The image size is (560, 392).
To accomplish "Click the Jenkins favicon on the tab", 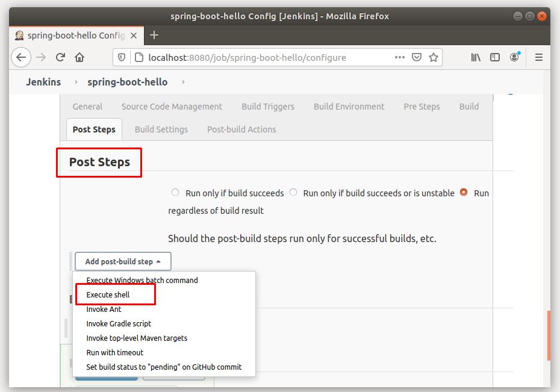I will click(19, 36).
